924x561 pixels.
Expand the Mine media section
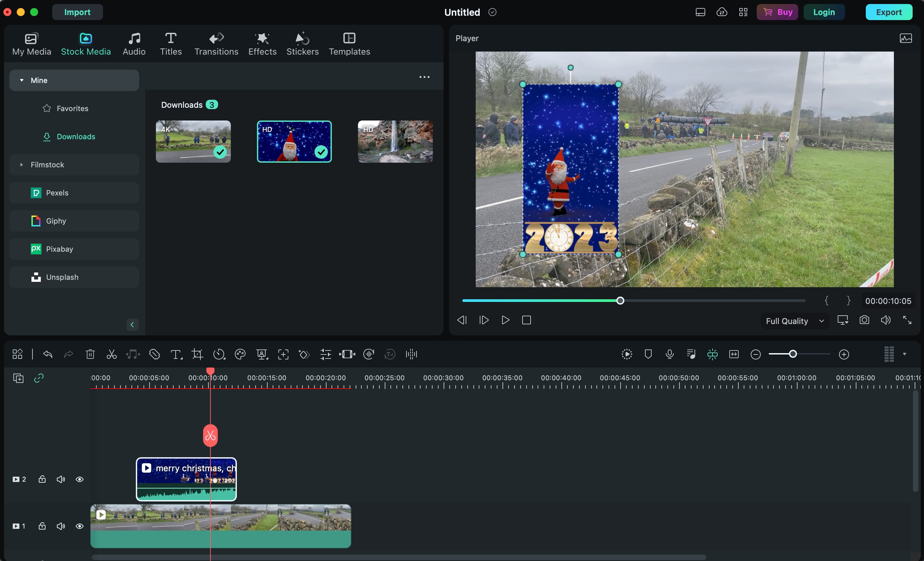pos(21,80)
